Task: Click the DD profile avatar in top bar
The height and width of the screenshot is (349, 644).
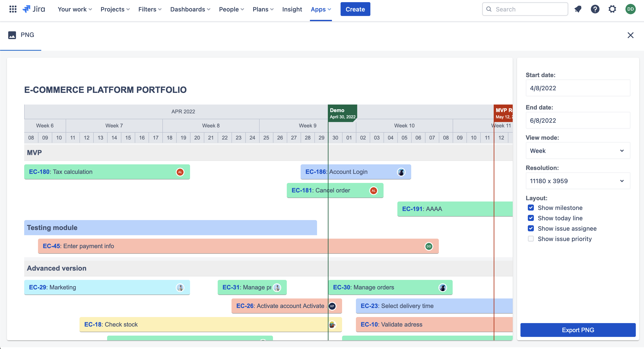Action: [630, 9]
